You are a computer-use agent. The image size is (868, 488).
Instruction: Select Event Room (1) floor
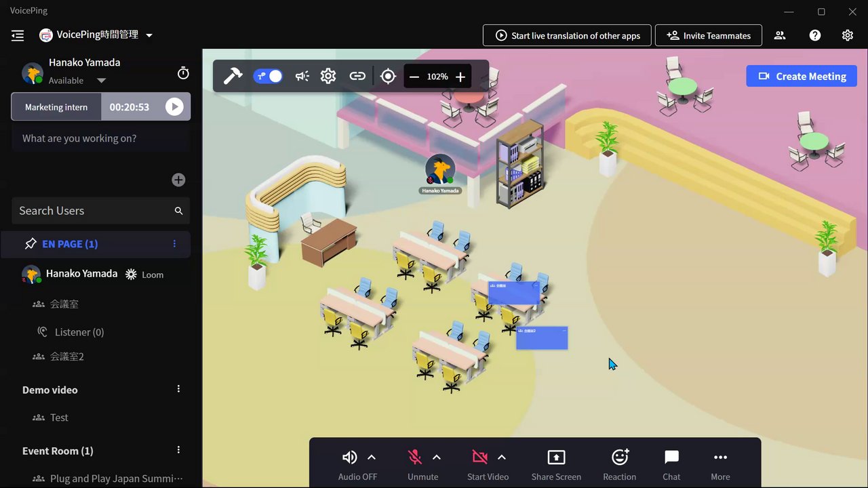tap(58, 451)
